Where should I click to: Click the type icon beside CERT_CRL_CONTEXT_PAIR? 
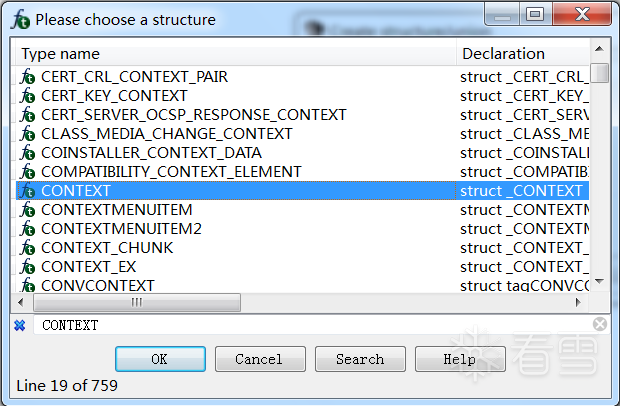(x=28, y=77)
